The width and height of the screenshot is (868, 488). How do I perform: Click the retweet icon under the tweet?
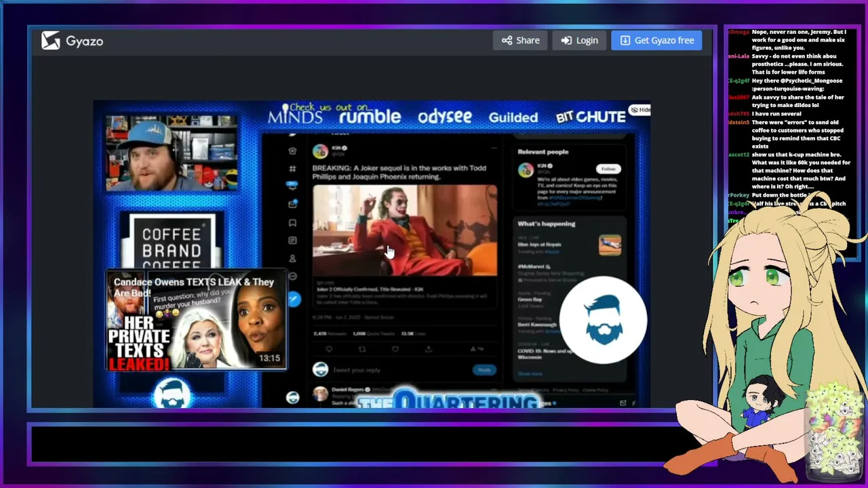point(362,349)
